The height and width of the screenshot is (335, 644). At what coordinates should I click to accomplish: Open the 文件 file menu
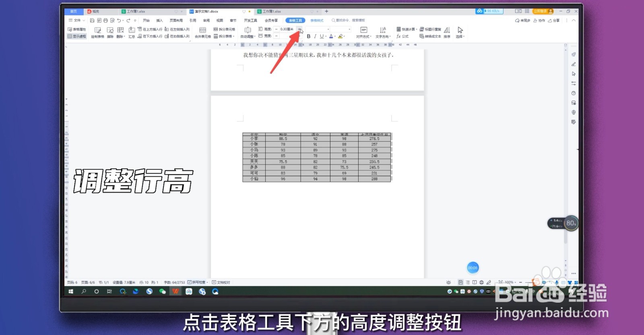pyautogui.click(x=76, y=20)
